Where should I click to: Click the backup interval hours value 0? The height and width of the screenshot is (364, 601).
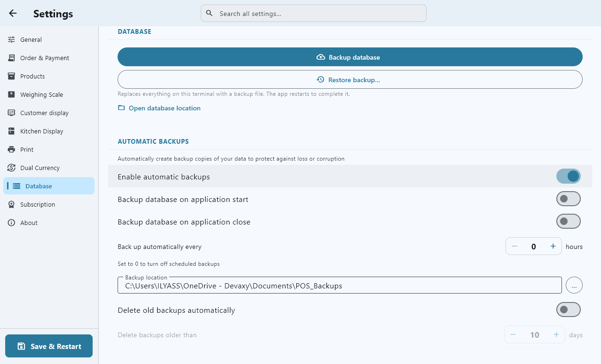(534, 246)
